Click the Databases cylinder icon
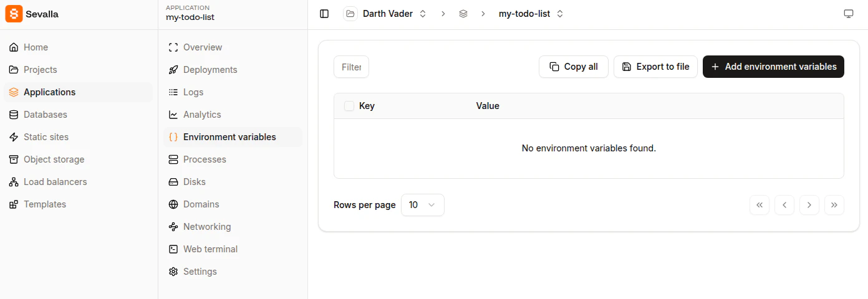Screen dimensions: 868x299 [14, 115]
